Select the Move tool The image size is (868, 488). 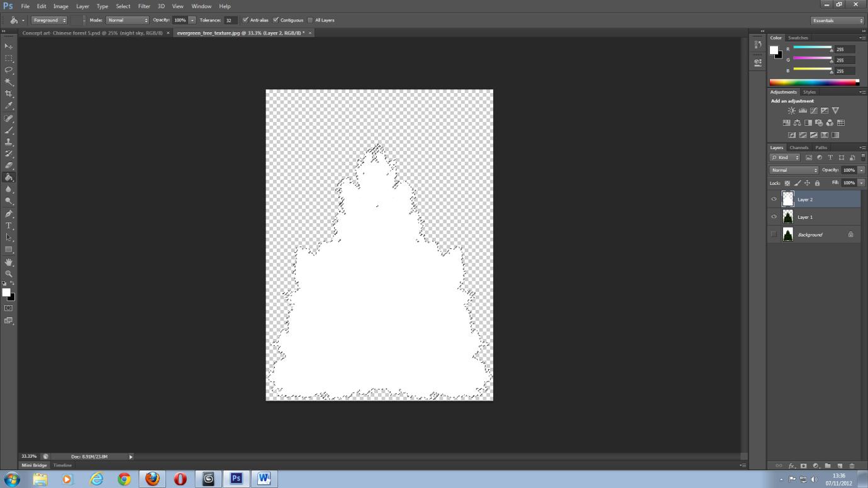click(9, 46)
